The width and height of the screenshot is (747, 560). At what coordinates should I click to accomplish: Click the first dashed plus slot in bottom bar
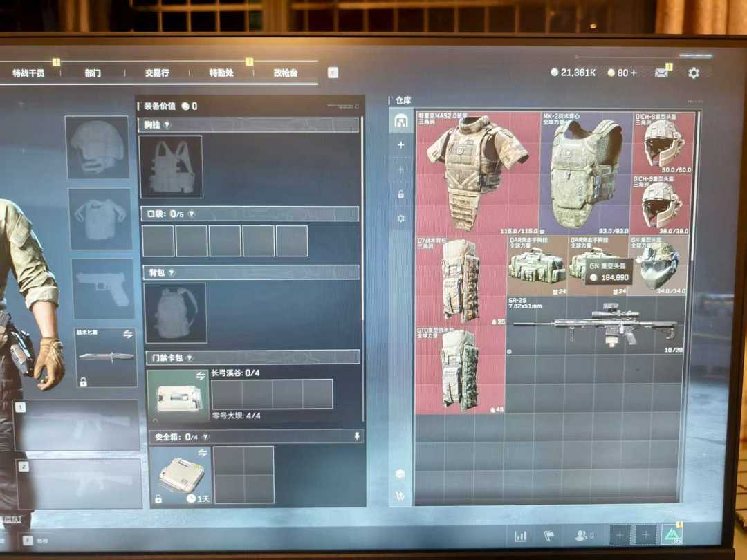click(x=620, y=536)
